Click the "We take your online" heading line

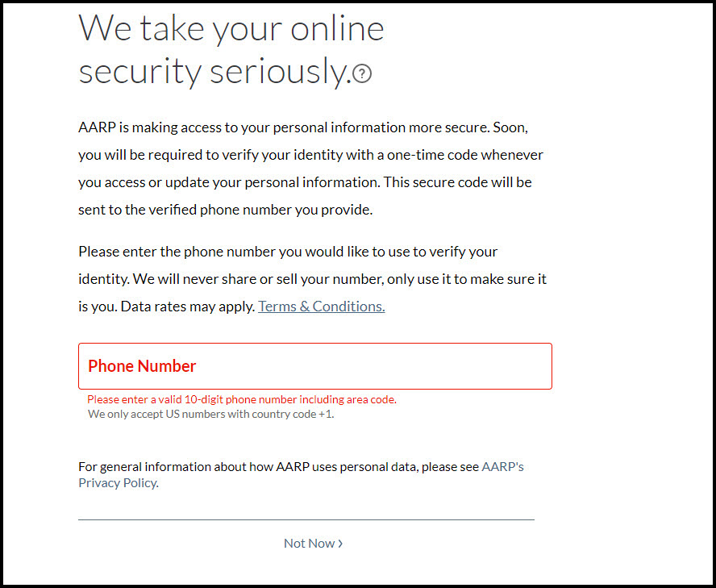pyautogui.click(x=231, y=29)
